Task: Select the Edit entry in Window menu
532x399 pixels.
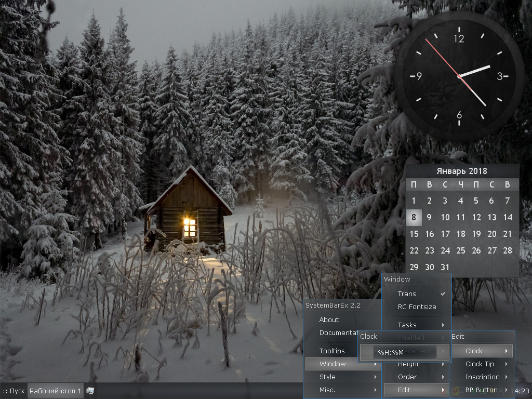Action: coord(417,390)
